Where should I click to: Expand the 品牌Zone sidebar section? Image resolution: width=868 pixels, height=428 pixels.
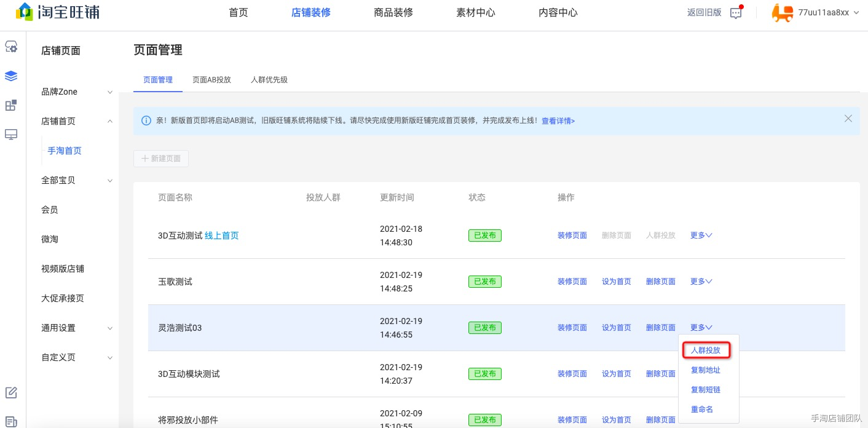[x=76, y=92]
